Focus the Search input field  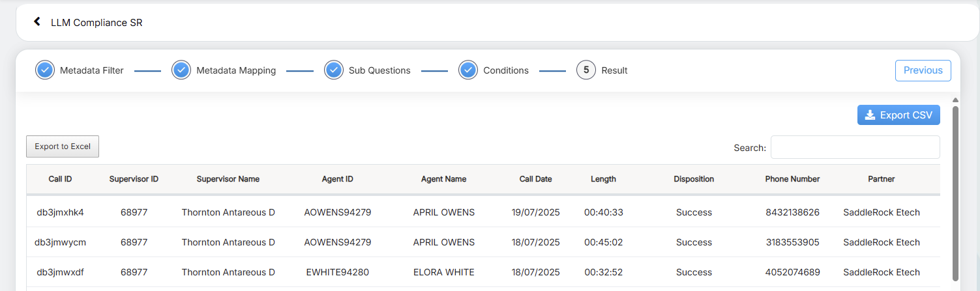click(855, 147)
